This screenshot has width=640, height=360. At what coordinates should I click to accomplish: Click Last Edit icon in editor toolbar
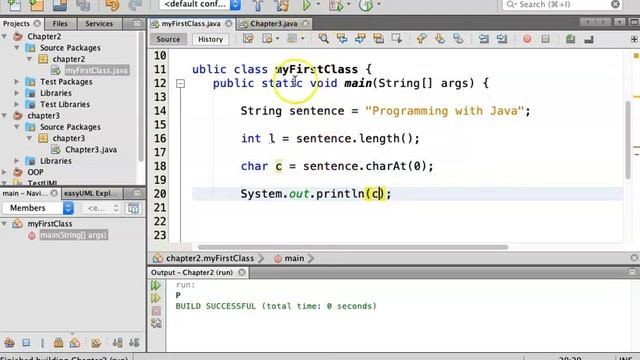[x=248, y=39]
